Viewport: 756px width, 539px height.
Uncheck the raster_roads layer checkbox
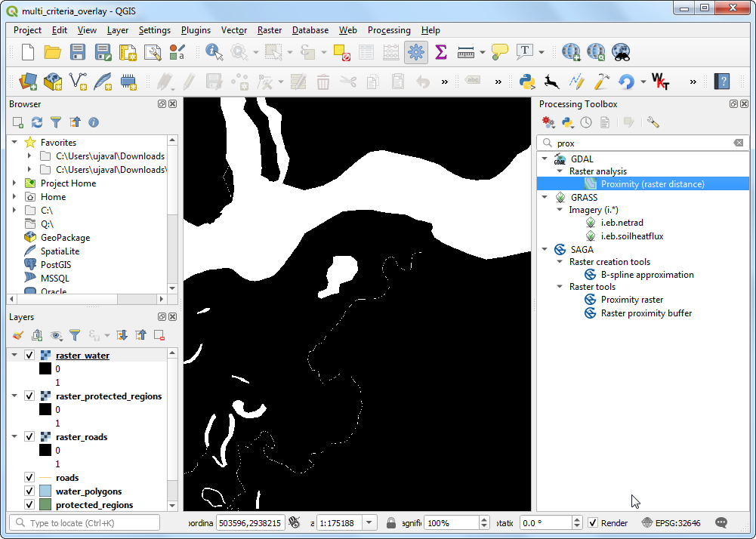pos(29,437)
